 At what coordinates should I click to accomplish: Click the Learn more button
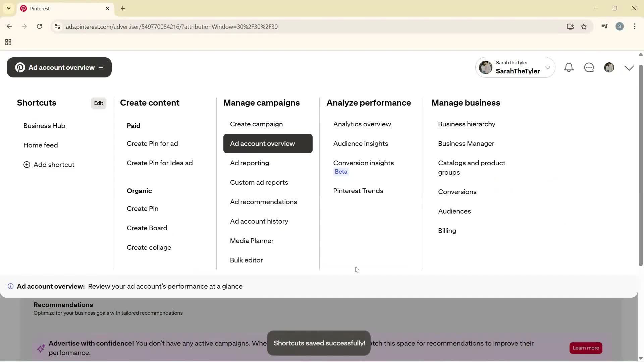[x=586, y=348]
